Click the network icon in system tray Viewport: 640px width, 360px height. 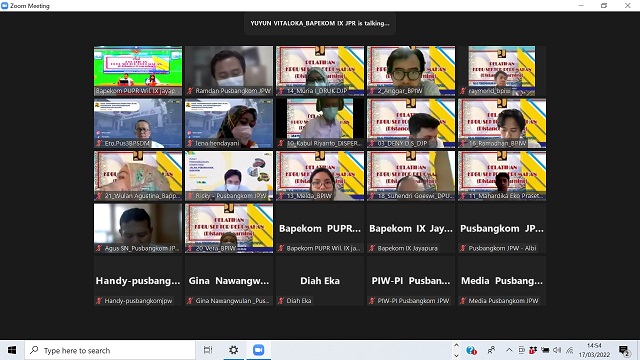coord(570,350)
